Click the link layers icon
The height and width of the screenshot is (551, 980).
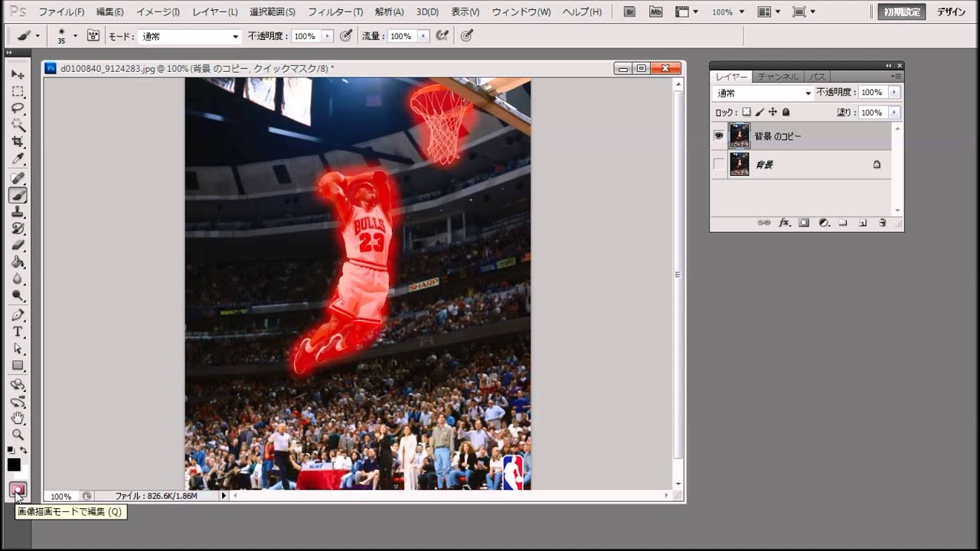764,223
